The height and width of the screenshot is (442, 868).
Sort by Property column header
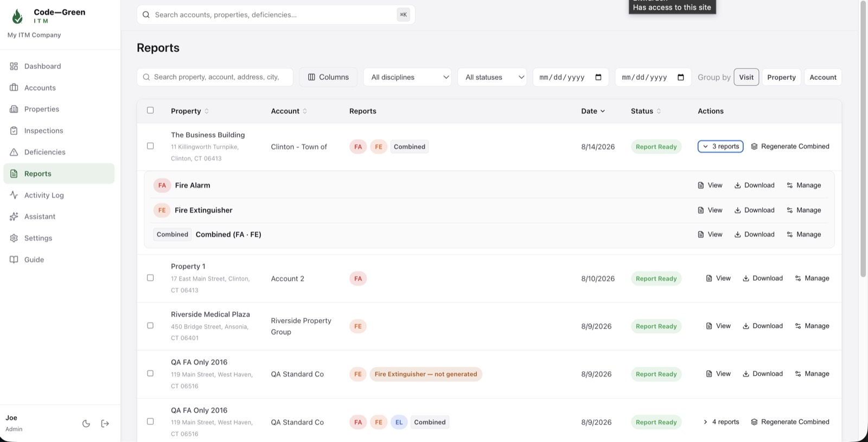(x=190, y=111)
